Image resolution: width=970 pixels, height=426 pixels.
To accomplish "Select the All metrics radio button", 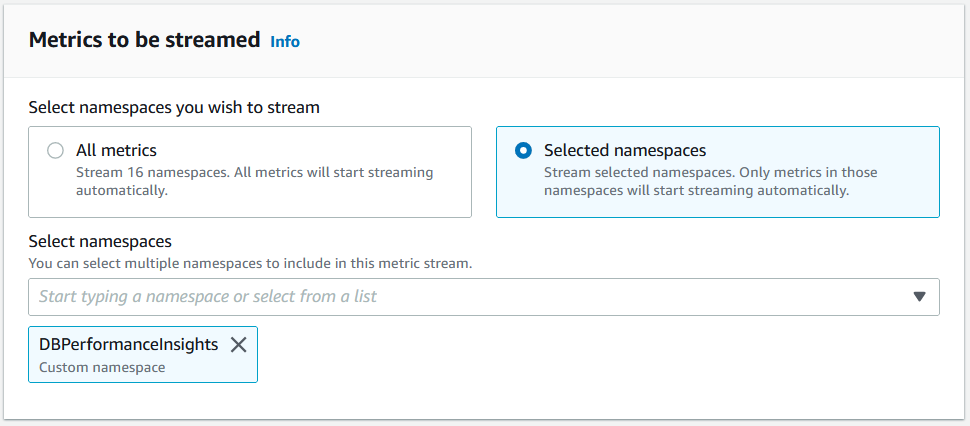I will point(55,151).
